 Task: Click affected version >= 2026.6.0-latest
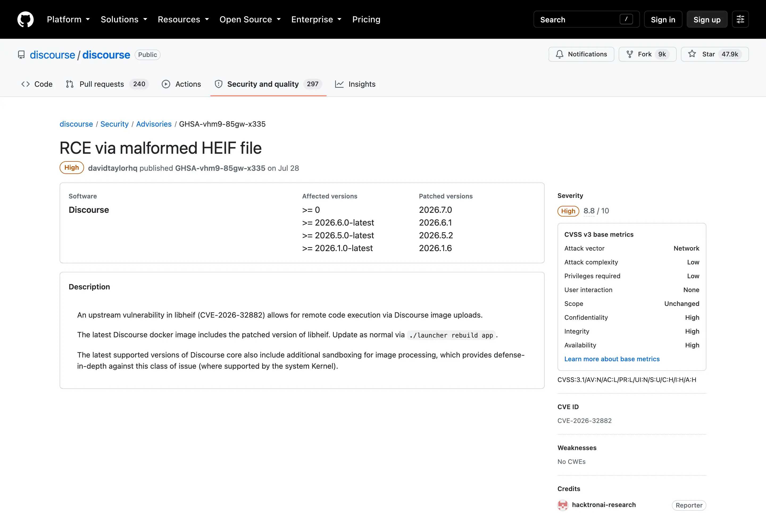338,223
